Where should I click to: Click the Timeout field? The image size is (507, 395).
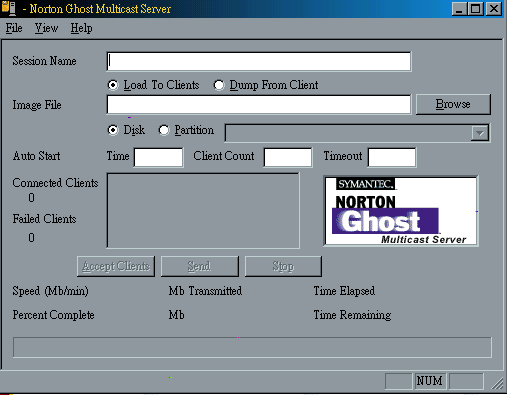[392, 157]
